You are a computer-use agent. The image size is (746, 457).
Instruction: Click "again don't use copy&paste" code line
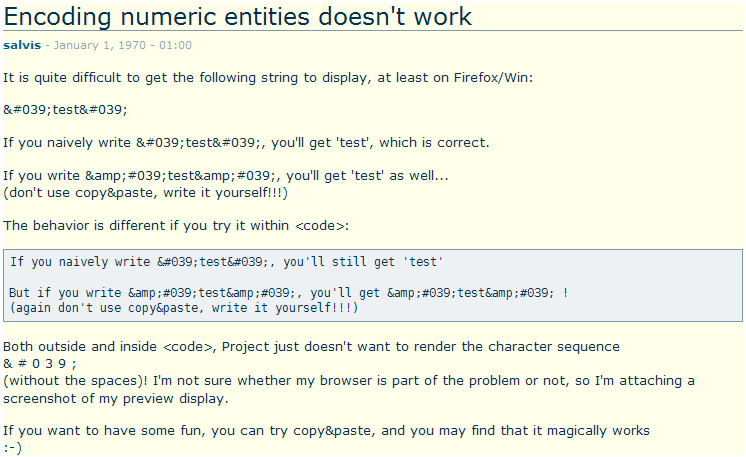(x=184, y=308)
